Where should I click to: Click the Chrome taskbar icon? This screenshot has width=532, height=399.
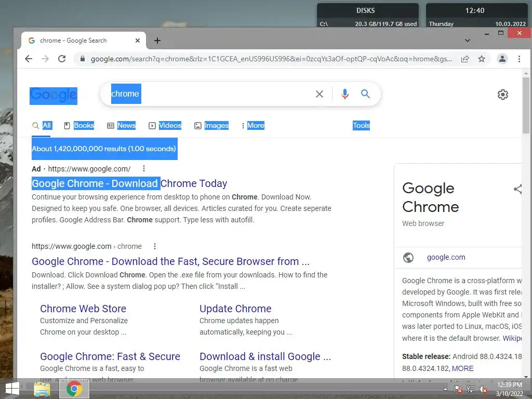74,389
